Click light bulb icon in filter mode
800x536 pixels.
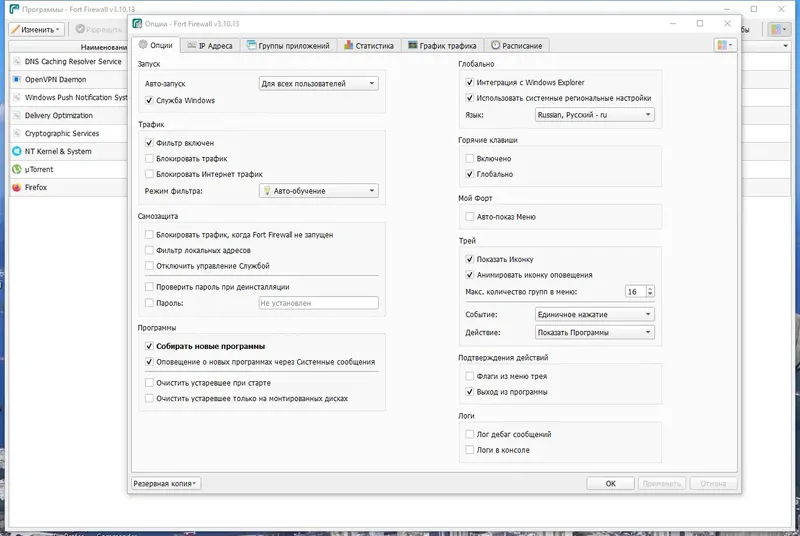tap(266, 191)
